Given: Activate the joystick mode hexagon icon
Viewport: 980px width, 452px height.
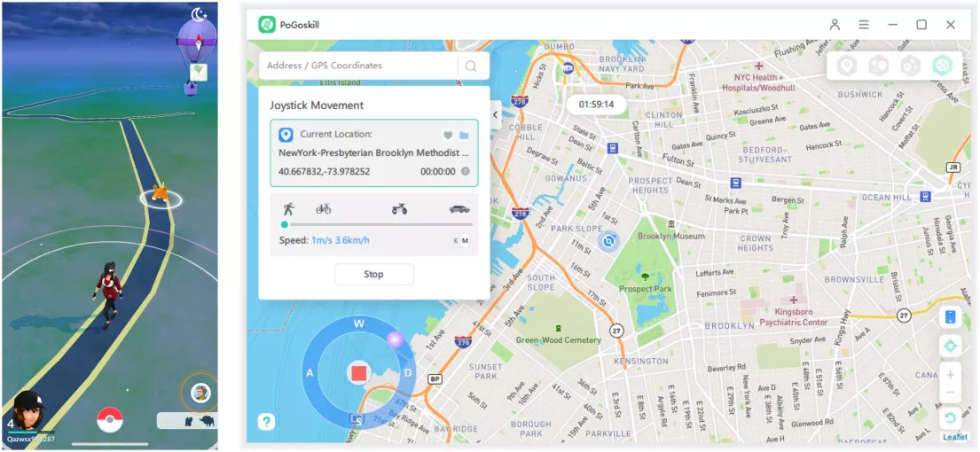Looking at the screenshot, I should click(941, 66).
